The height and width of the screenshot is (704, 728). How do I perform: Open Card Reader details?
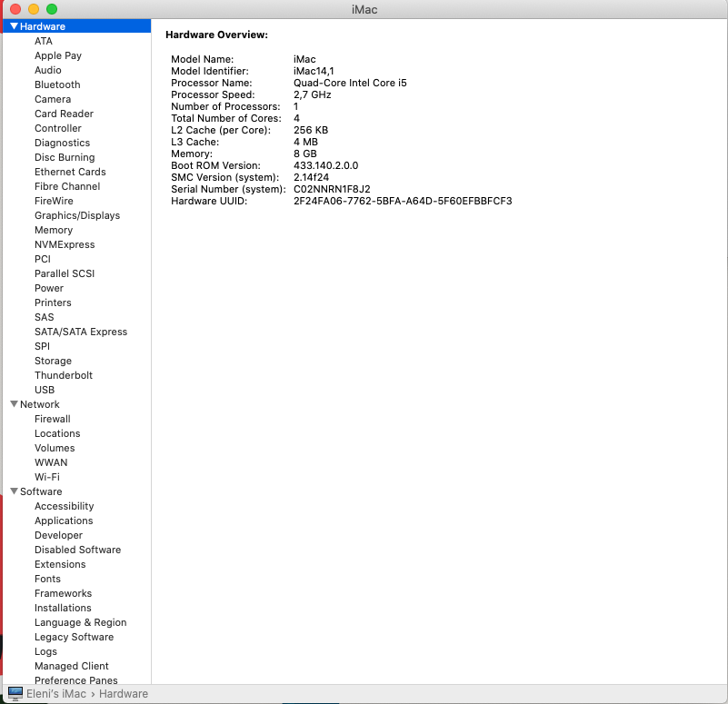[x=64, y=114]
